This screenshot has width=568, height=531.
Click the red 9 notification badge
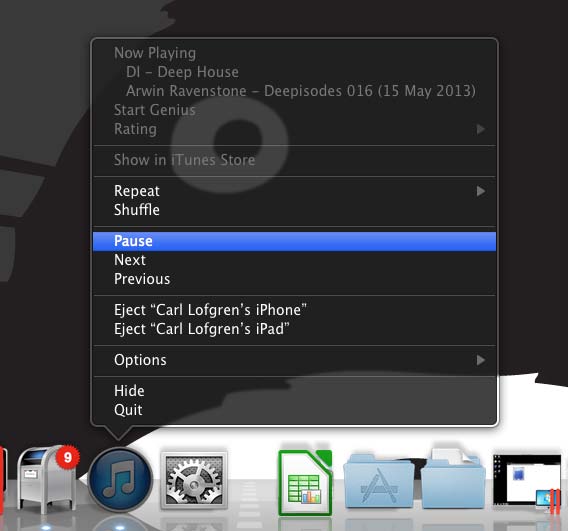click(x=67, y=457)
